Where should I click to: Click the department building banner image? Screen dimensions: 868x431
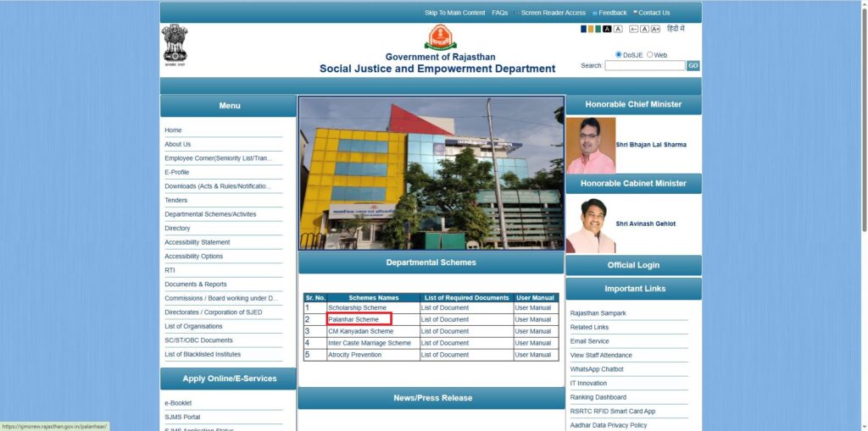tap(431, 174)
